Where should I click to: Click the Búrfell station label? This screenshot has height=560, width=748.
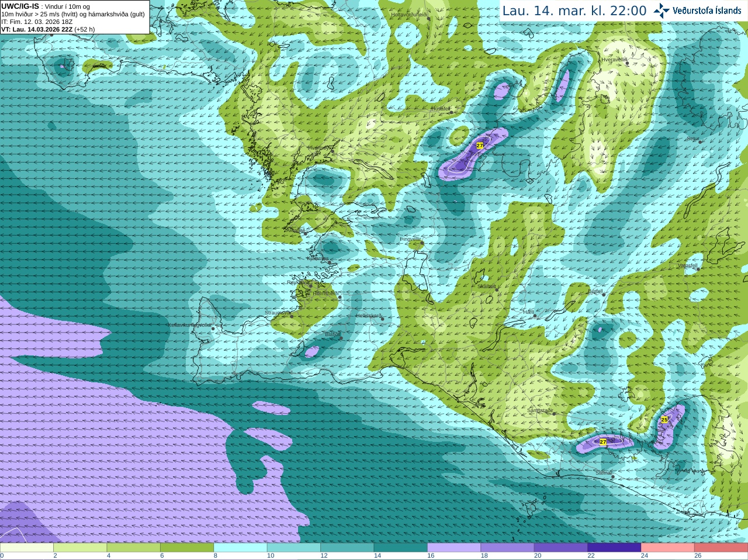595,291
